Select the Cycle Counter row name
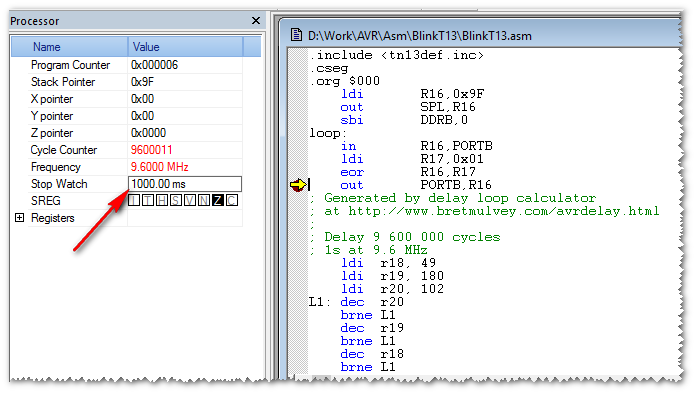The width and height of the screenshot is (700, 398). click(x=64, y=150)
